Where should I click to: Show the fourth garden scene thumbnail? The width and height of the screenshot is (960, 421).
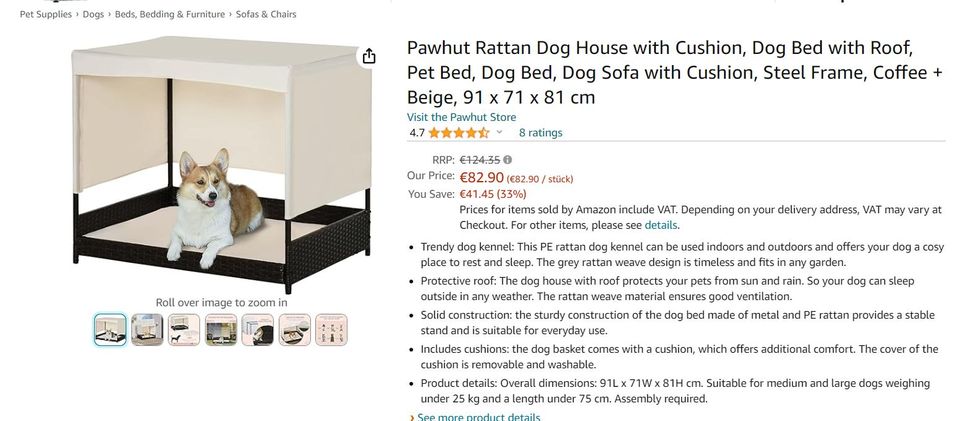click(221, 329)
